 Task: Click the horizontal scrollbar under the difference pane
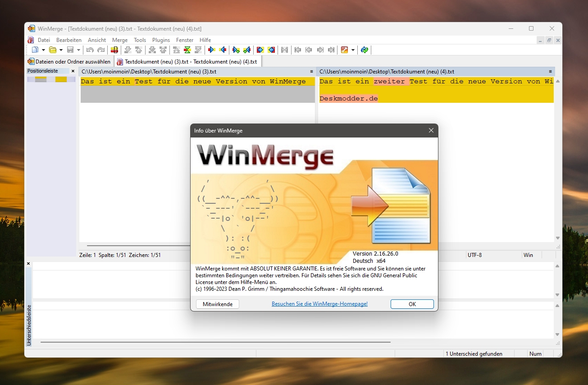point(215,342)
